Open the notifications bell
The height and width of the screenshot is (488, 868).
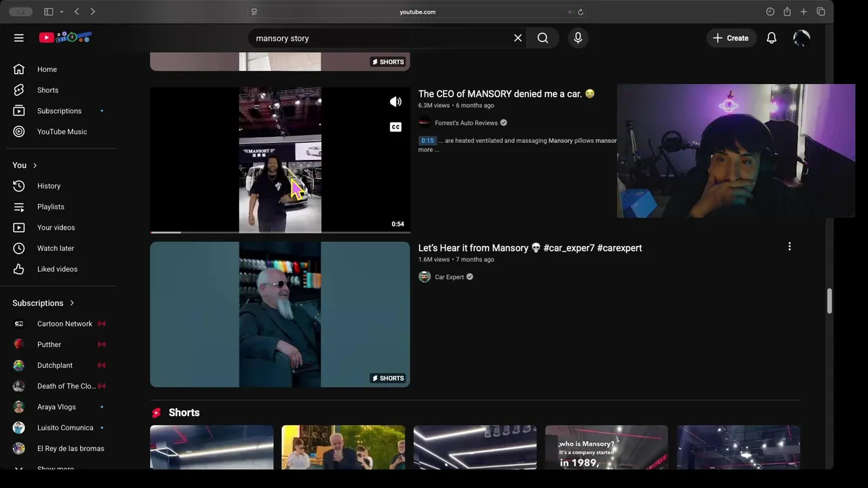pyautogui.click(x=772, y=38)
